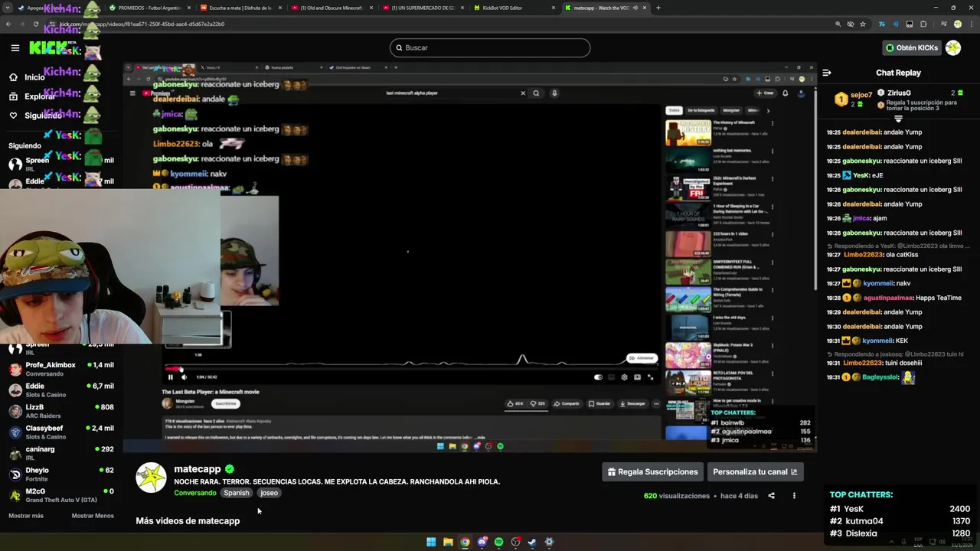Select ZiriusG in the gift leaderboard
The width and height of the screenshot is (980, 551).
point(899,93)
